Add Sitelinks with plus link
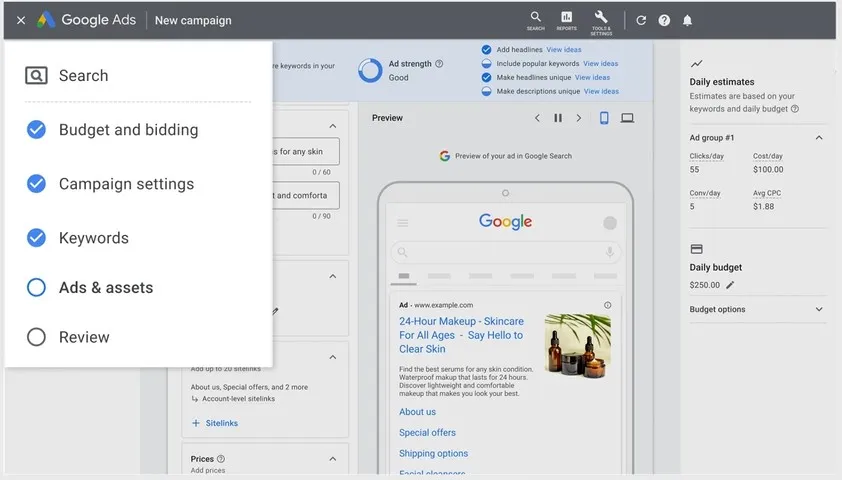Viewport: 842px width, 480px height. [215, 423]
